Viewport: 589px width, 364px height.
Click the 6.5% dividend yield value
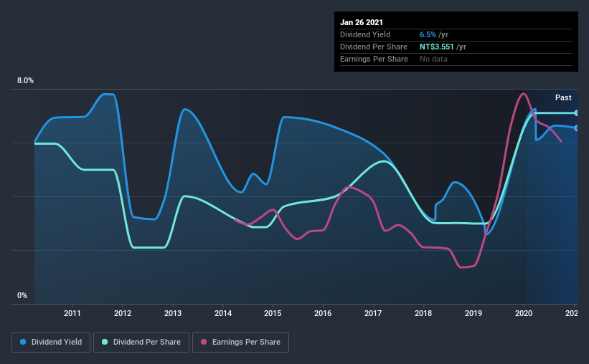[x=428, y=34]
